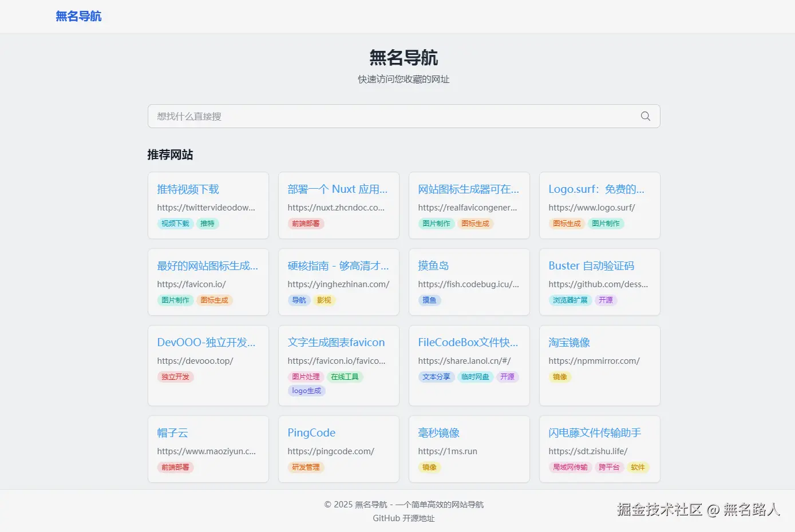Click the logo生成 tag

(x=306, y=391)
